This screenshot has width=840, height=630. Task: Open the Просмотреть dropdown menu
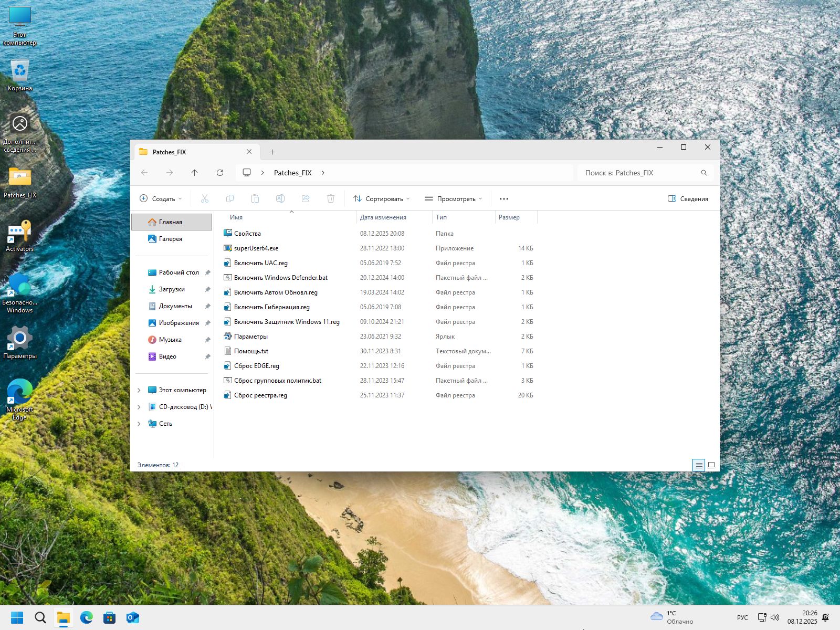(x=454, y=199)
